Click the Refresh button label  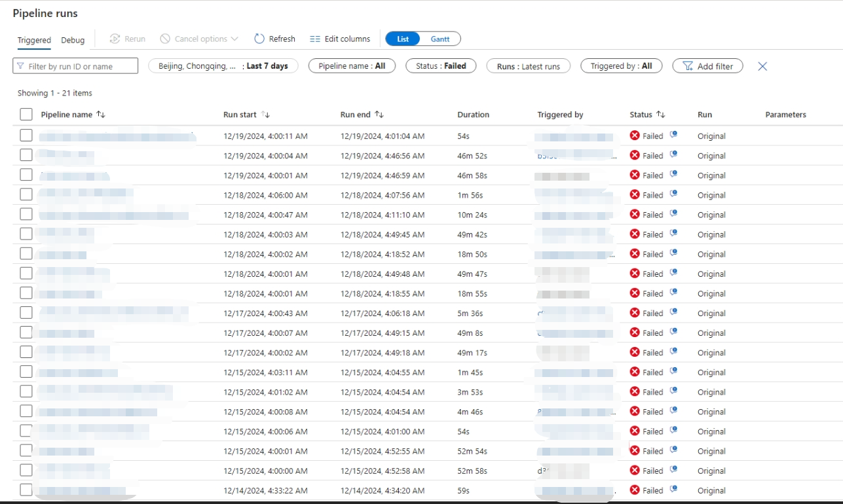(282, 39)
